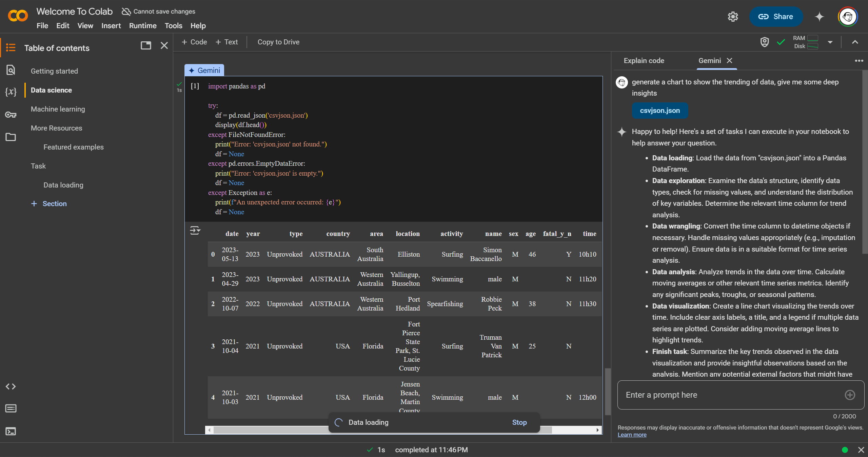Open the RAM and Disk dropdown arrow
The height and width of the screenshot is (457, 868).
[830, 42]
